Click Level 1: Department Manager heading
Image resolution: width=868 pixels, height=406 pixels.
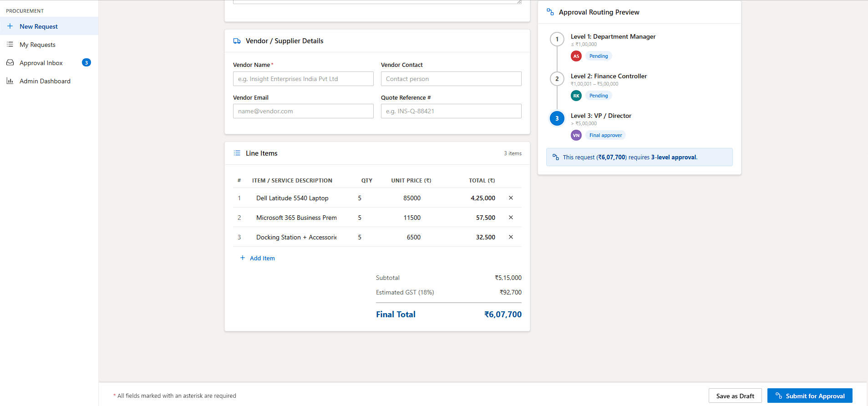[613, 36]
